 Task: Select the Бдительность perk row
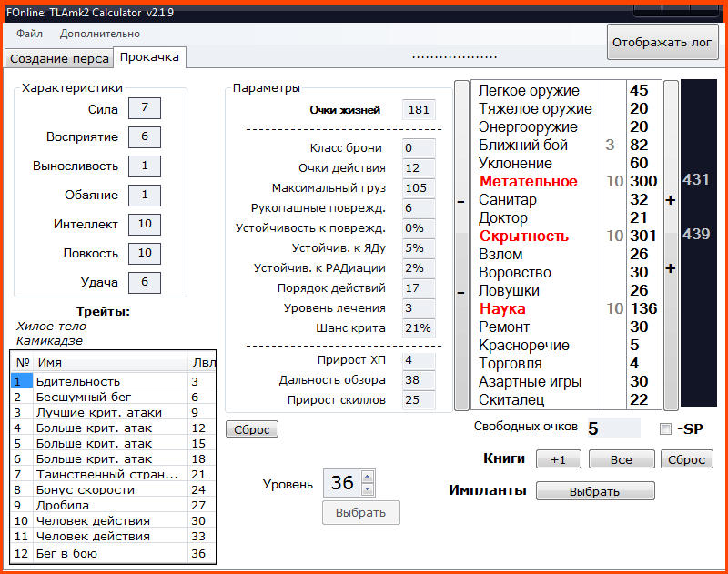(x=77, y=381)
